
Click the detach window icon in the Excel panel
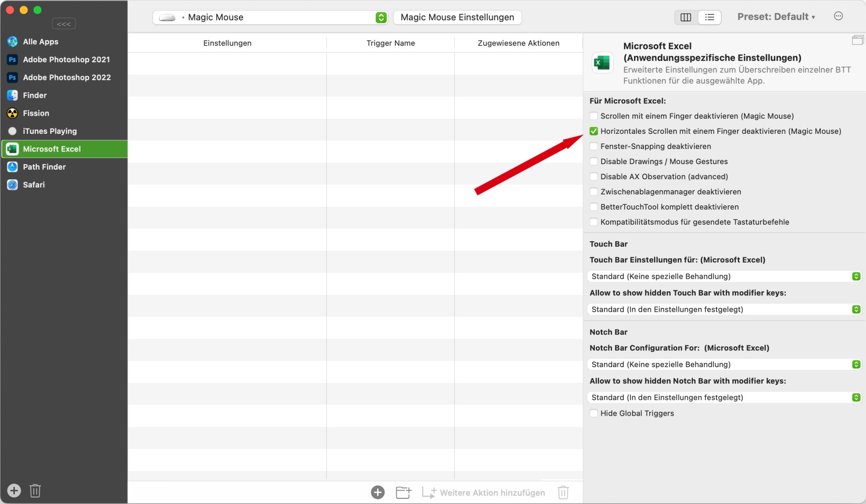click(x=857, y=40)
